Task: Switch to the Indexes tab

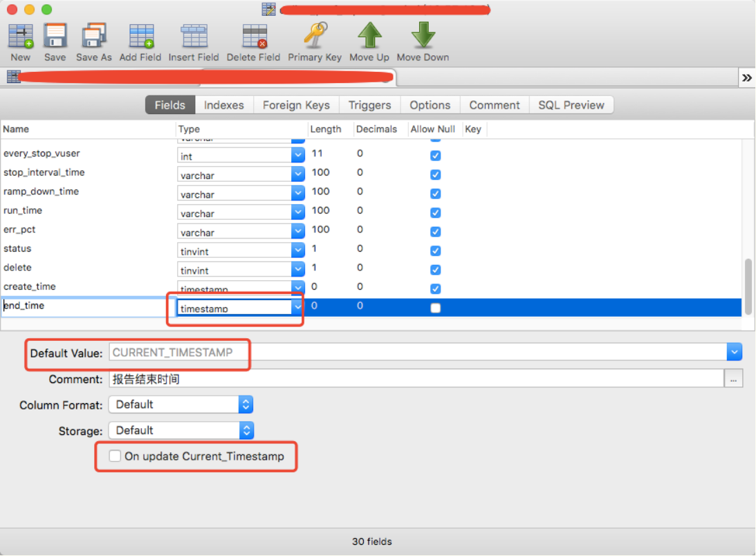Action: pyautogui.click(x=223, y=105)
